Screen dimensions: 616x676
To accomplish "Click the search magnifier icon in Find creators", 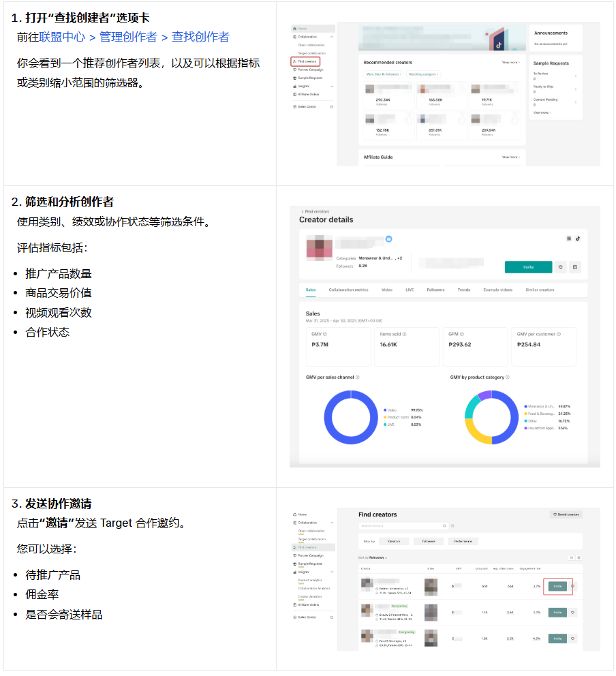I will tap(444, 525).
